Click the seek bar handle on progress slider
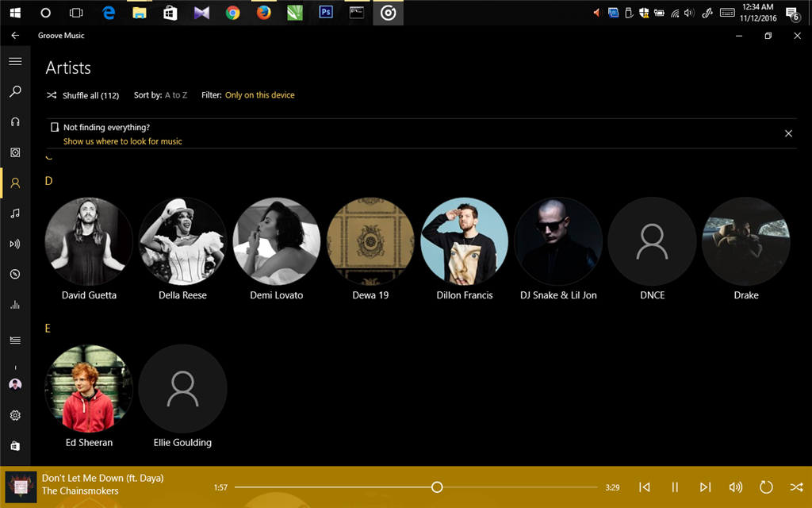Screen dimensions: 812x508 [437, 487]
